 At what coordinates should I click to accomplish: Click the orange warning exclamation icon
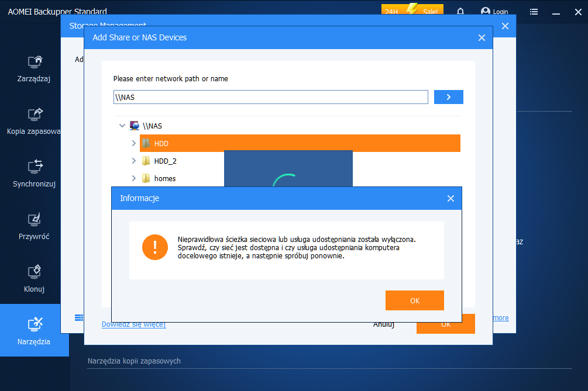coord(155,247)
